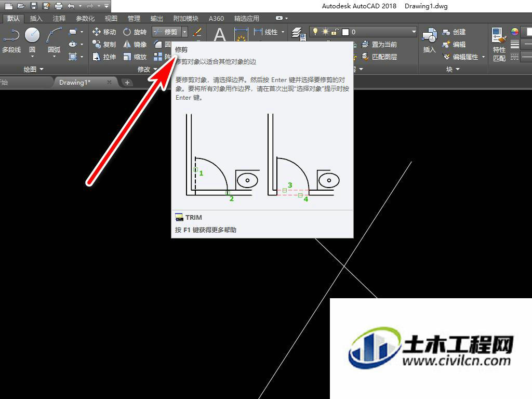Create a new drawing from Quick Access toolbar
The width and height of the screenshot is (532, 399).
(x=9, y=6)
